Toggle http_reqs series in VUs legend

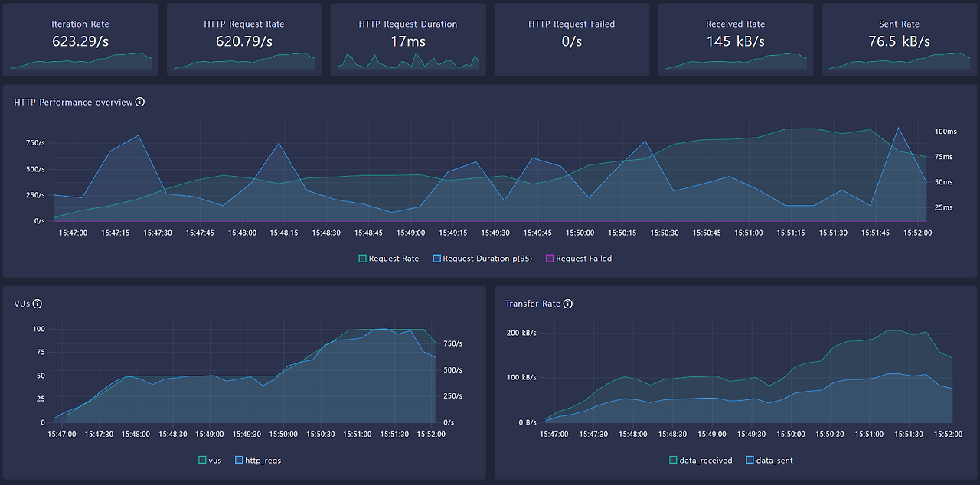coord(257,461)
